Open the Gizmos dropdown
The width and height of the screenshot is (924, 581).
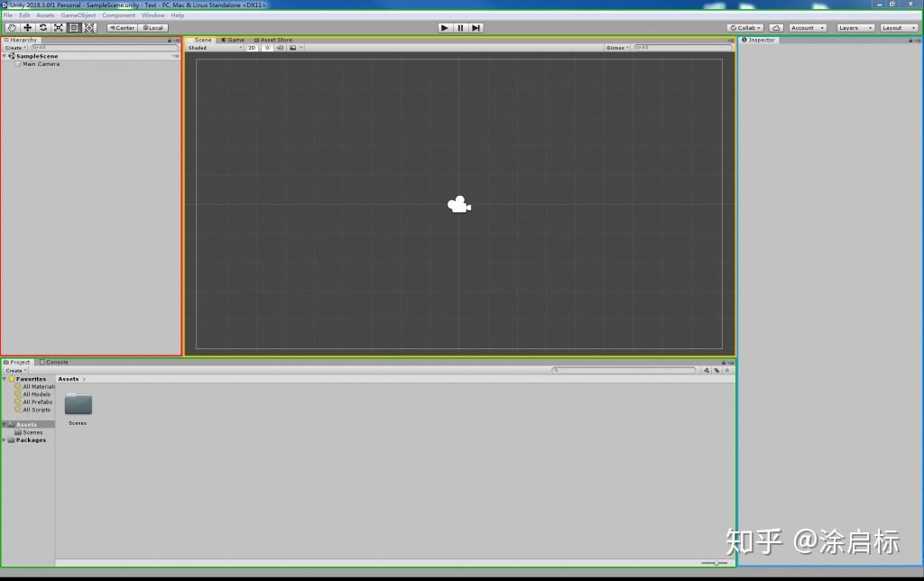coord(616,48)
